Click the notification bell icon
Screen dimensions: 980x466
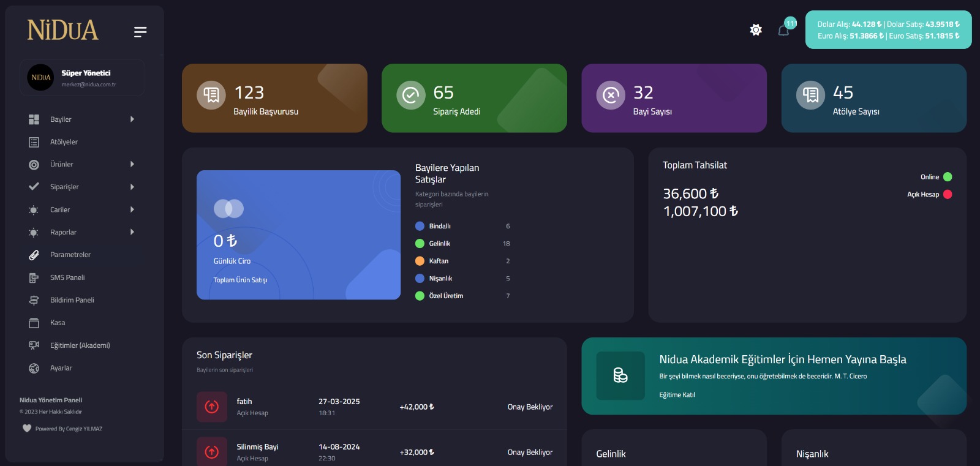783,30
